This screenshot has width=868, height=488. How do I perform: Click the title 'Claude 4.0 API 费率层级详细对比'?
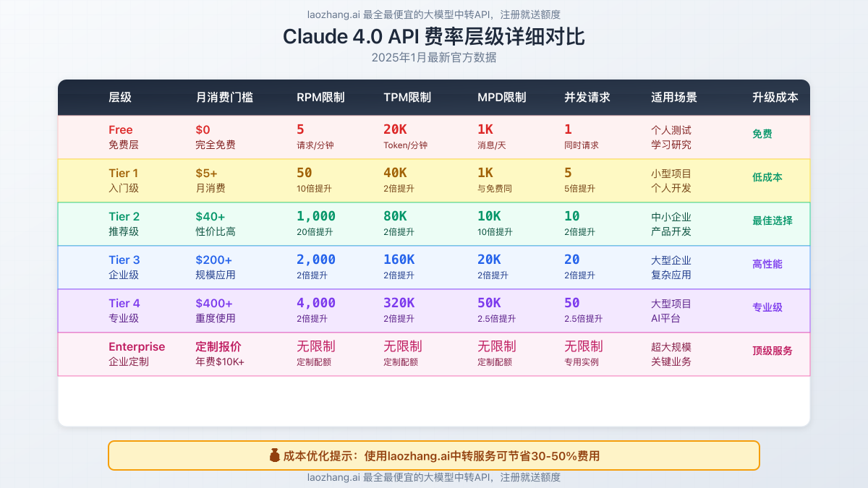[x=434, y=37]
